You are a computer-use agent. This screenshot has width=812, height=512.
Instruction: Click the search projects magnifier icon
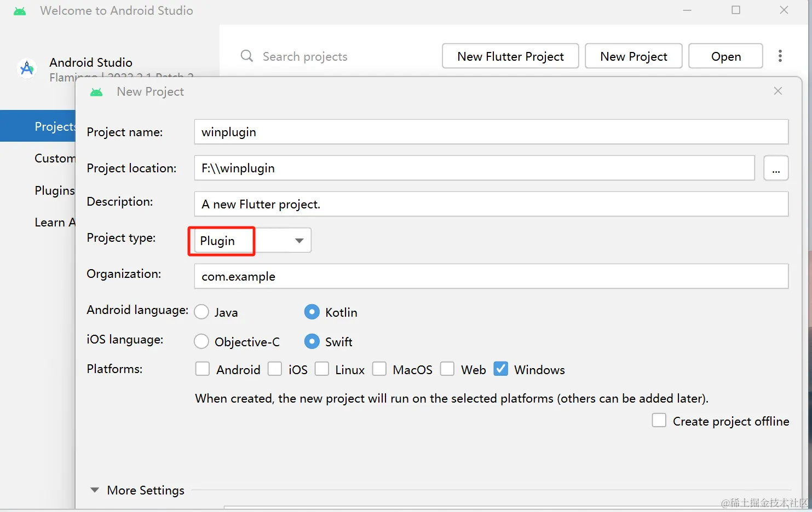[x=247, y=56]
